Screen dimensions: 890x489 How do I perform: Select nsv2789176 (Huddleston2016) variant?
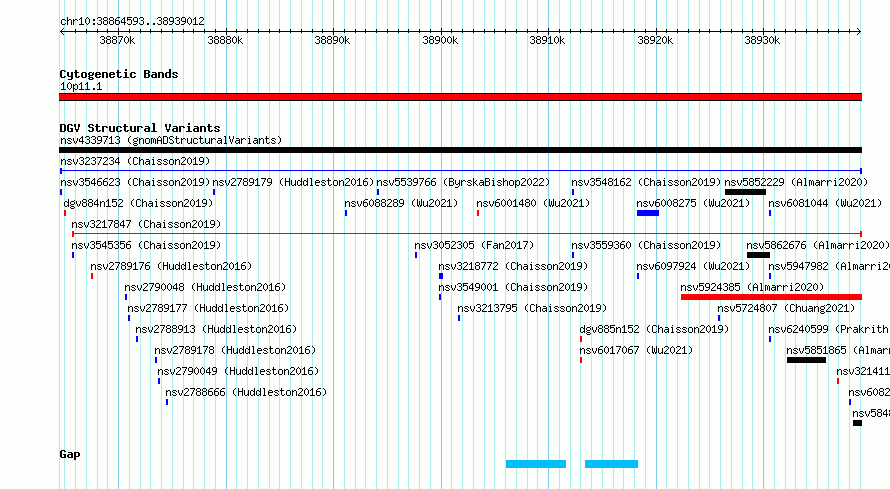171,266
